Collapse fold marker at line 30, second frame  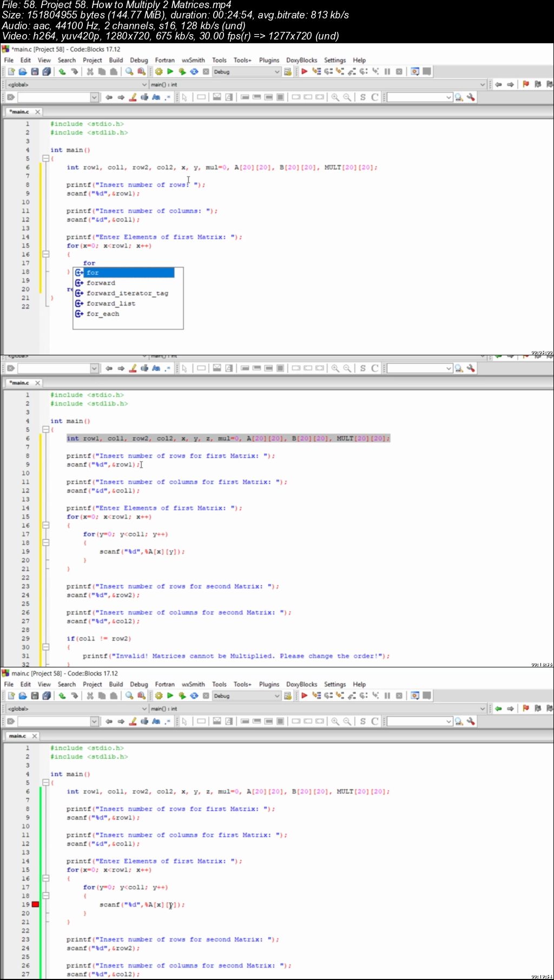click(46, 647)
